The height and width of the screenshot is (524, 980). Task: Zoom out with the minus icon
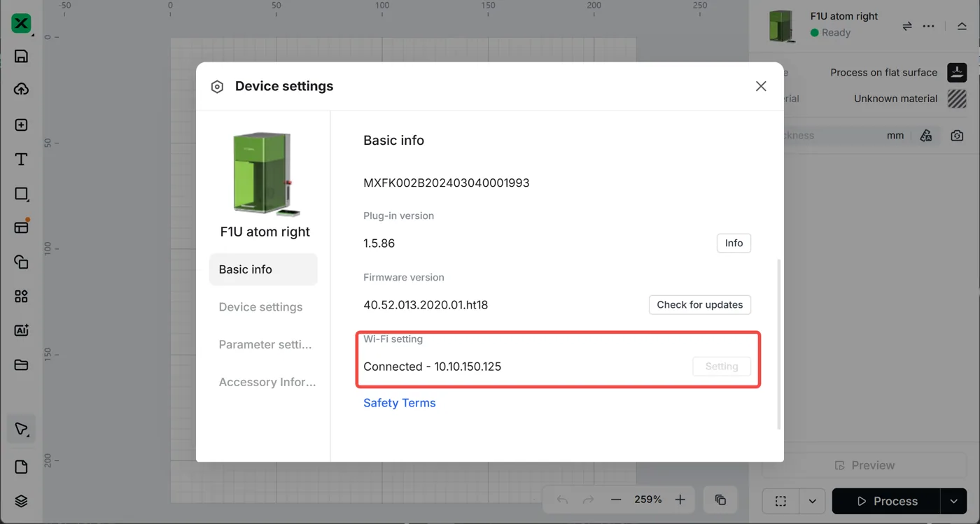(616, 500)
